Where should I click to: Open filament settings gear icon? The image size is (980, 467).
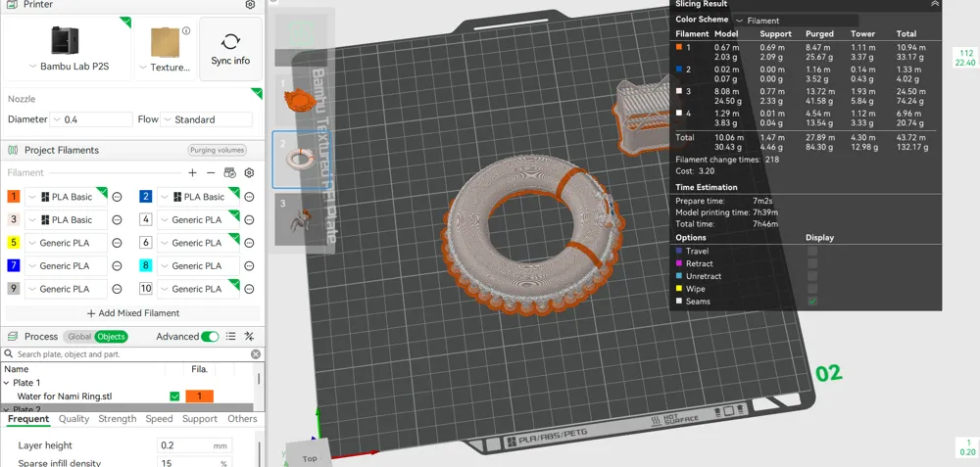tap(249, 173)
